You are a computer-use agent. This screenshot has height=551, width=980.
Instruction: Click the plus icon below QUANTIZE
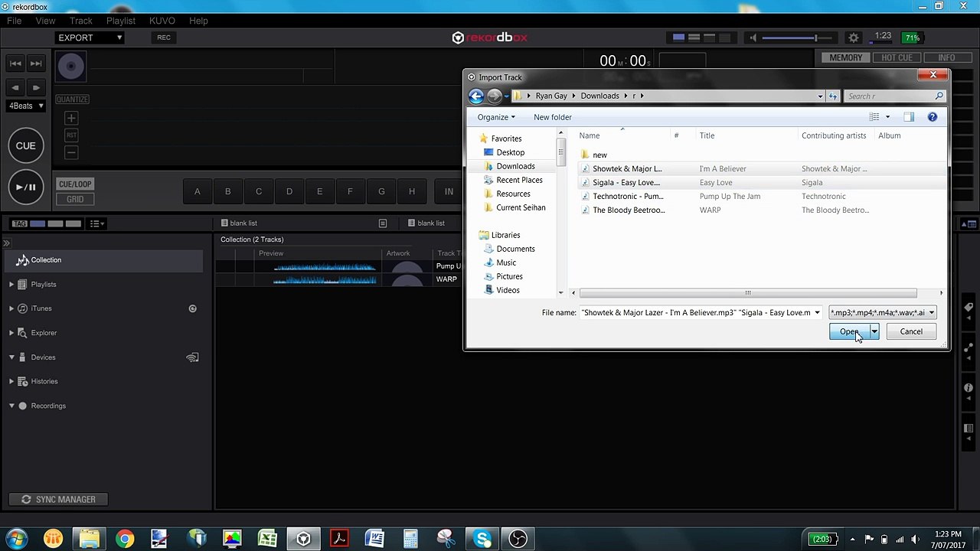tap(71, 118)
